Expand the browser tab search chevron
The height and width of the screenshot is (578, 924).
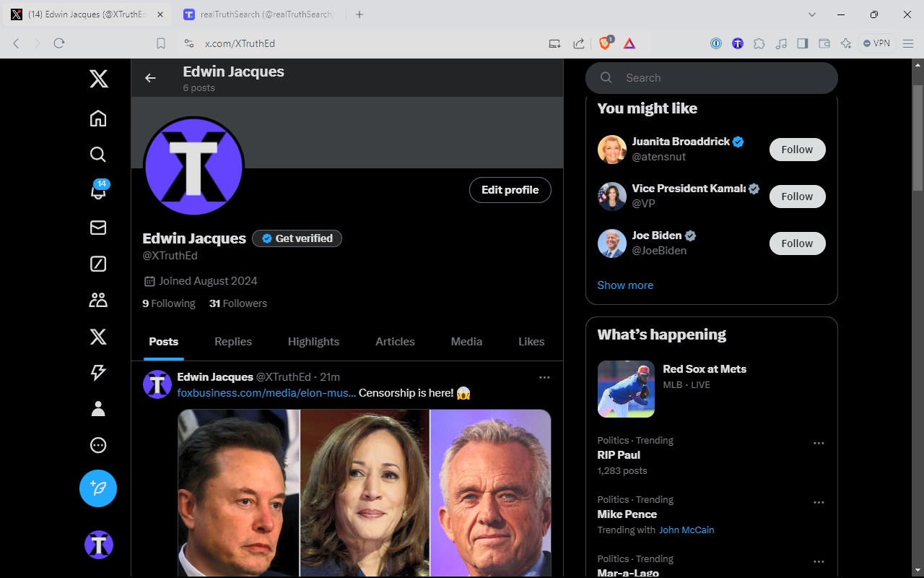click(812, 14)
